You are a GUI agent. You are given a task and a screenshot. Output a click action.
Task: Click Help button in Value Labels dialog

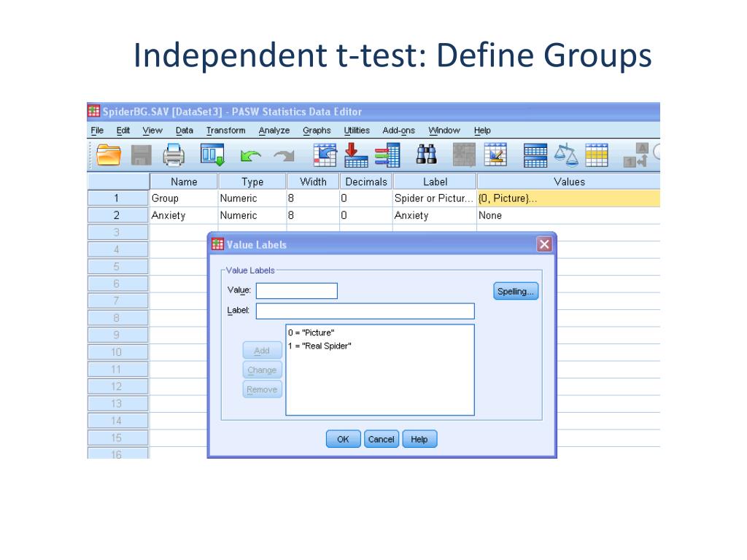pos(419,439)
